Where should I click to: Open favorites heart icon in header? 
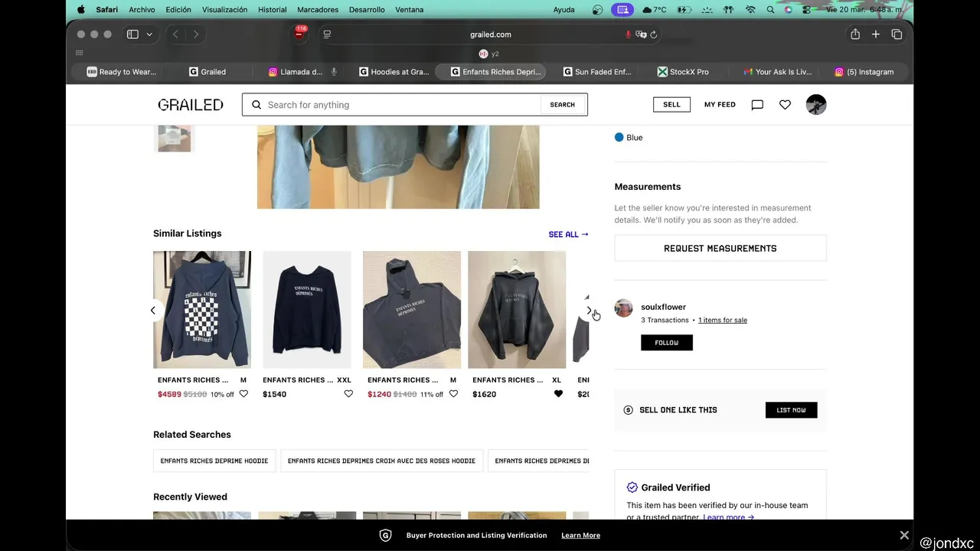(785, 105)
